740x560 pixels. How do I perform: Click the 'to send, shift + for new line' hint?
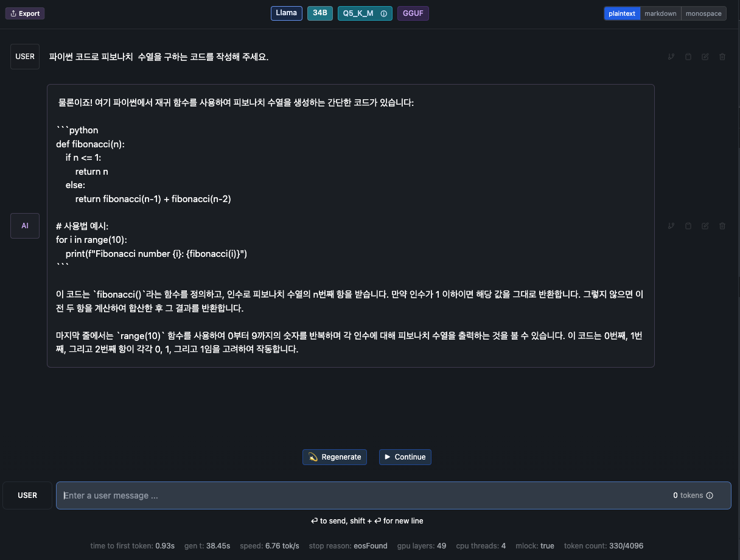[367, 521]
